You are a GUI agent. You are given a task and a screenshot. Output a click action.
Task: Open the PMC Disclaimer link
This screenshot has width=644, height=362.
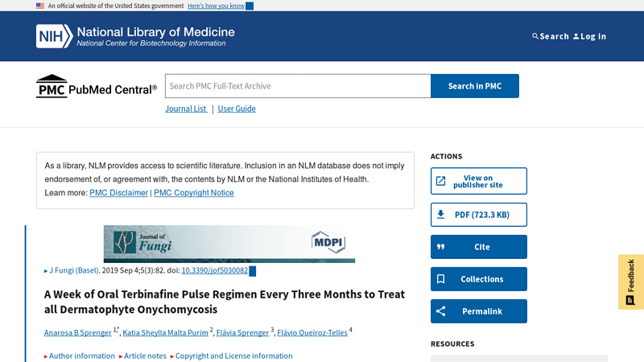(118, 193)
